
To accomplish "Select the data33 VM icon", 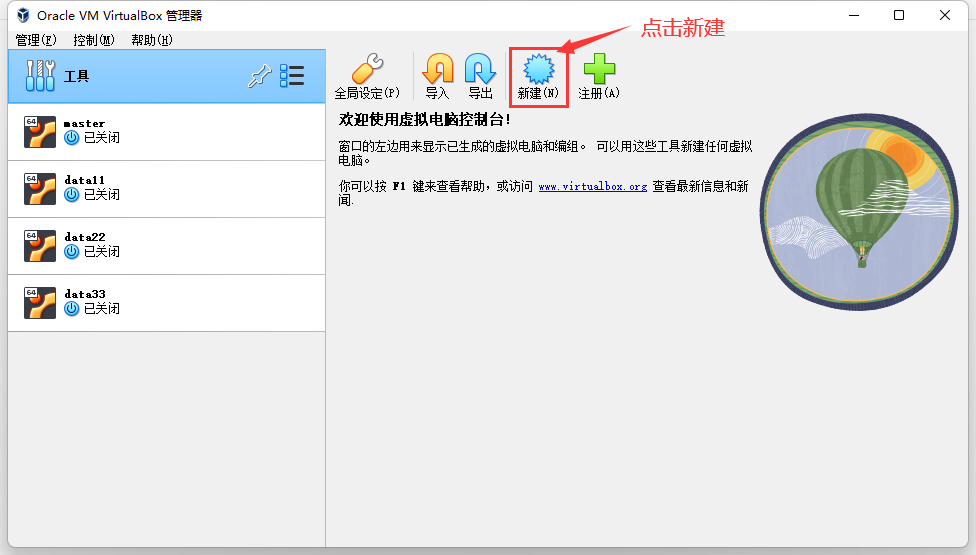I will (40, 303).
